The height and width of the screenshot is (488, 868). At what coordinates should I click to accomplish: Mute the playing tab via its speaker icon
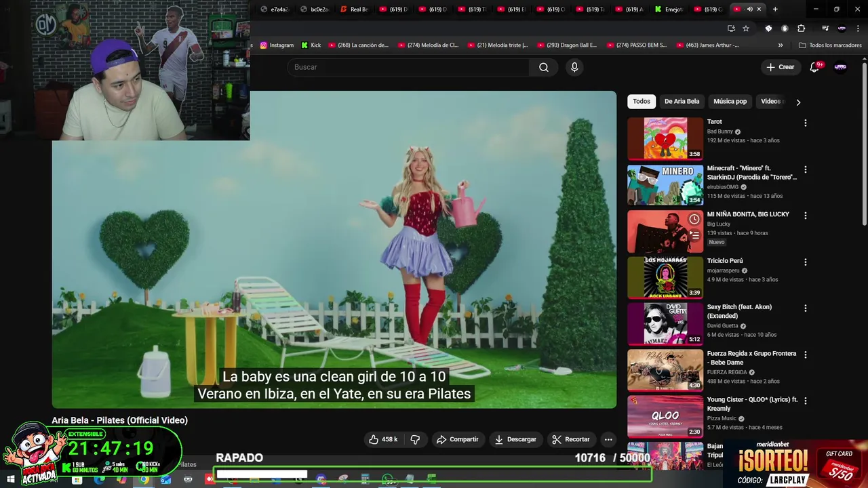point(749,9)
